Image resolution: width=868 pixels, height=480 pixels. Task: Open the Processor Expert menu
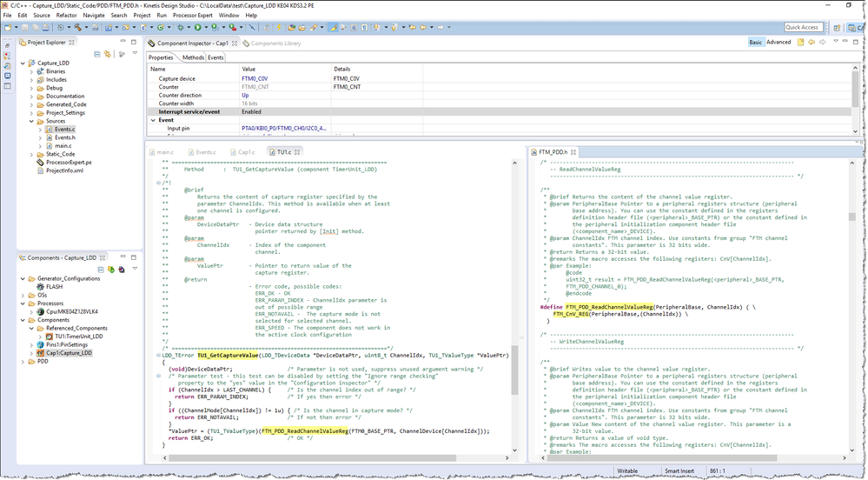pos(191,15)
